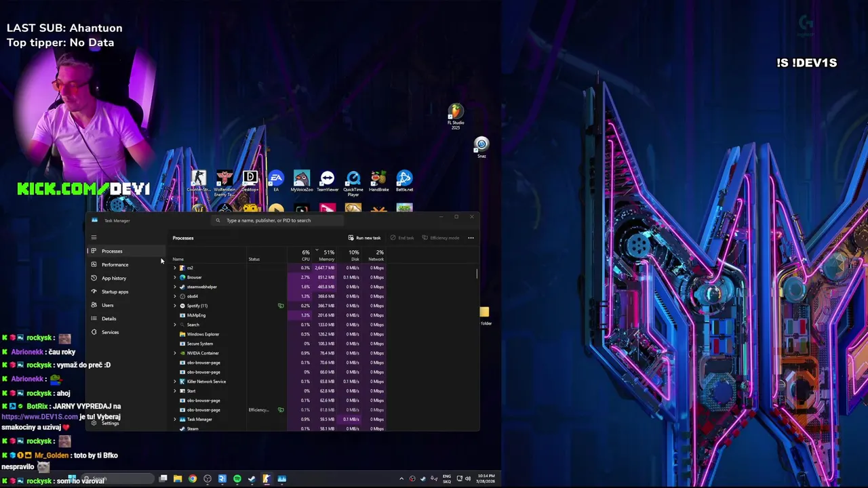Select Battle.net desktop shortcut
This screenshot has height=488, width=868.
point(404,181)
